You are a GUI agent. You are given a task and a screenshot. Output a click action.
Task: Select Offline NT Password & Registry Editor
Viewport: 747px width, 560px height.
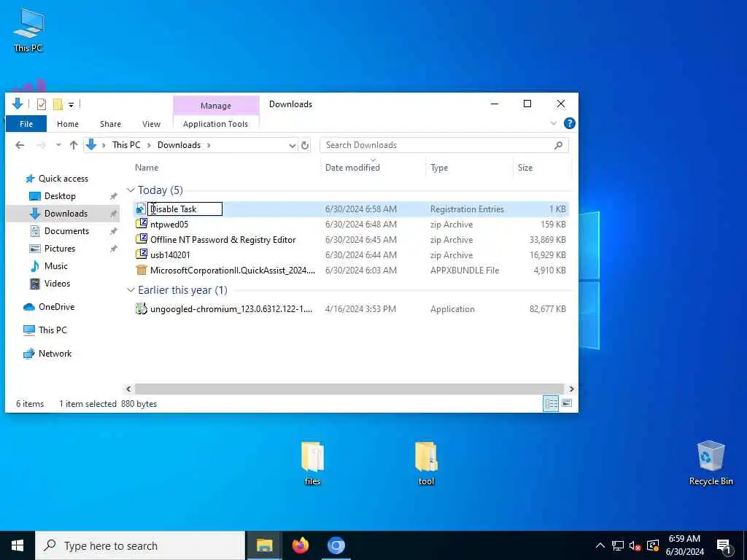223,239
